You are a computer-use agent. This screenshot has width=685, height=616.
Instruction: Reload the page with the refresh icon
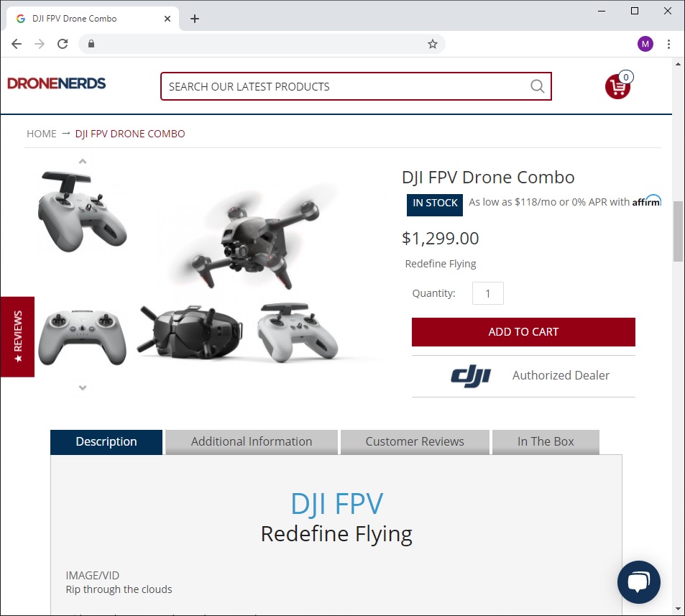[63, 44]
